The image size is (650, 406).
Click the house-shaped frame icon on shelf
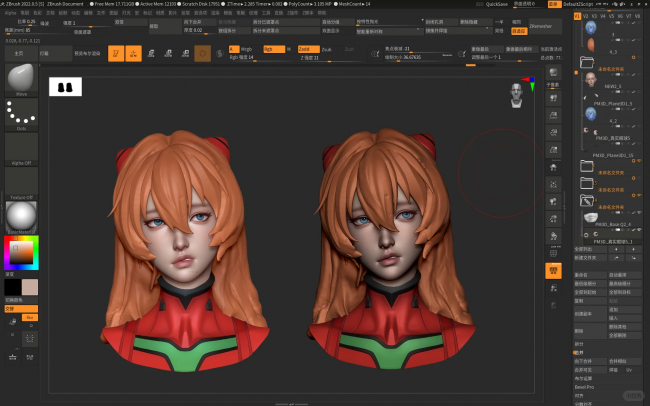tap(553, 167)
